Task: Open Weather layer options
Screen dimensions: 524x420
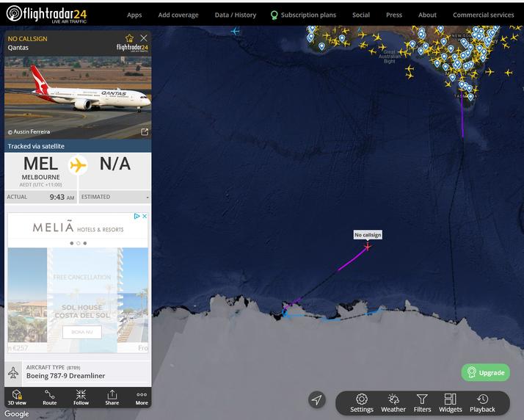Action: (x=393, y=403)
